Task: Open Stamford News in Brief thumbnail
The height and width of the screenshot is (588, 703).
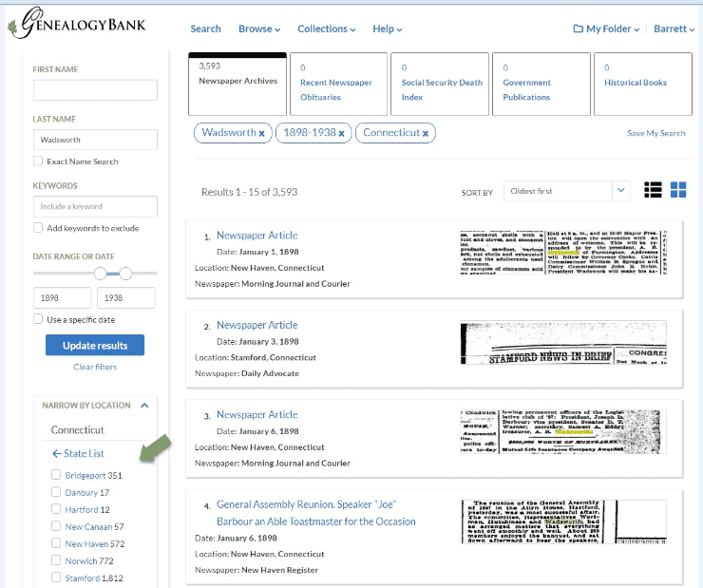Action: (563, 342)
